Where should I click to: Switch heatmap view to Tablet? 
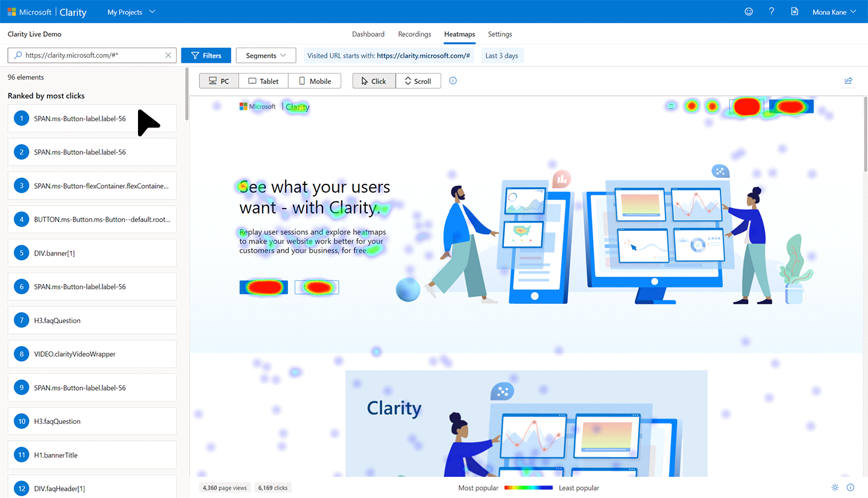[x=263, y=81]
